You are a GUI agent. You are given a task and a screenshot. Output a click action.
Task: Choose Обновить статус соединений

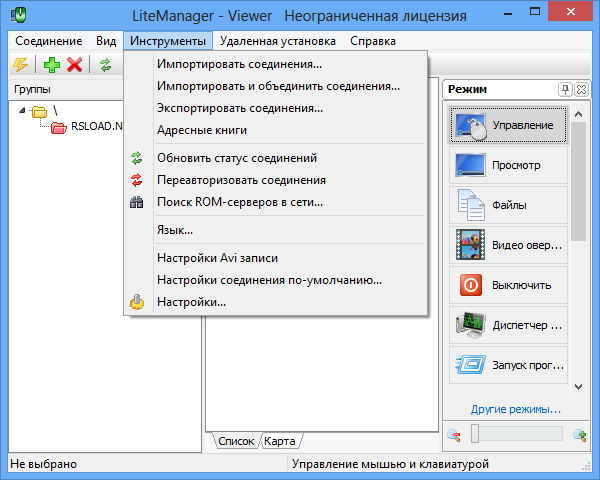(x=276, y=158)
